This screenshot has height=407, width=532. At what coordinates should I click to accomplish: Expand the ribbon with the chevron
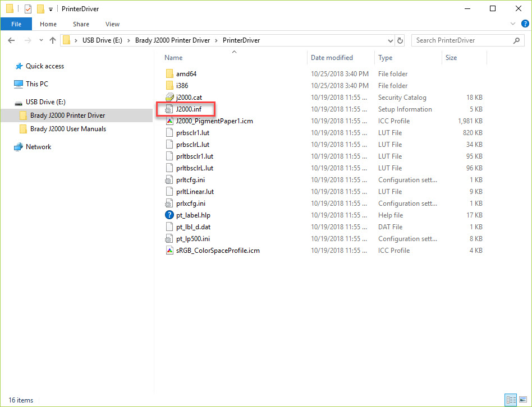click(513, 24)
